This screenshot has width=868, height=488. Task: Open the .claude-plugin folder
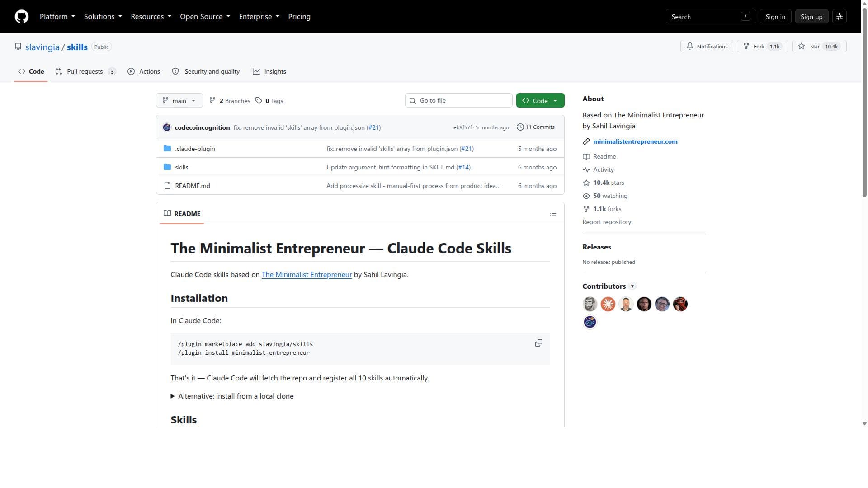(195, 149)
